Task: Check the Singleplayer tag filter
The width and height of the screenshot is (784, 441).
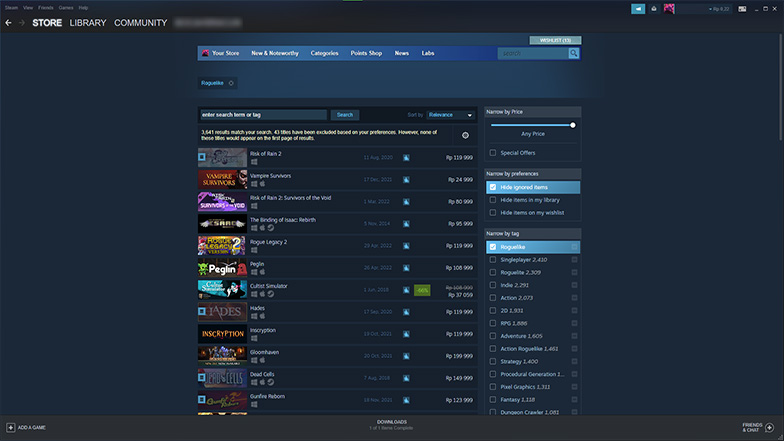Action: pos(493,260)
